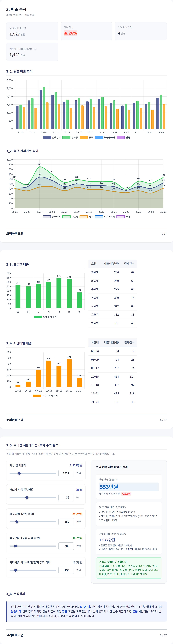Select the 금요일 row in daily sales table
This screenshot has height=644, width=173.
pos(113,306)
